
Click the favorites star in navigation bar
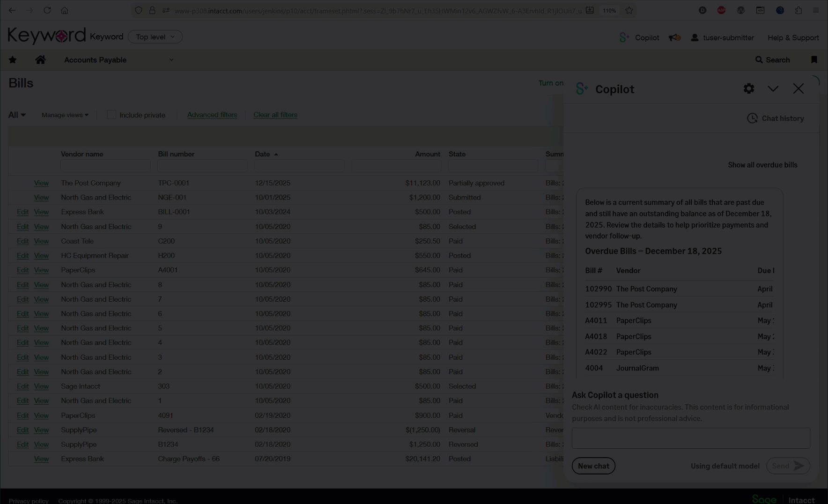coord(13,59)
